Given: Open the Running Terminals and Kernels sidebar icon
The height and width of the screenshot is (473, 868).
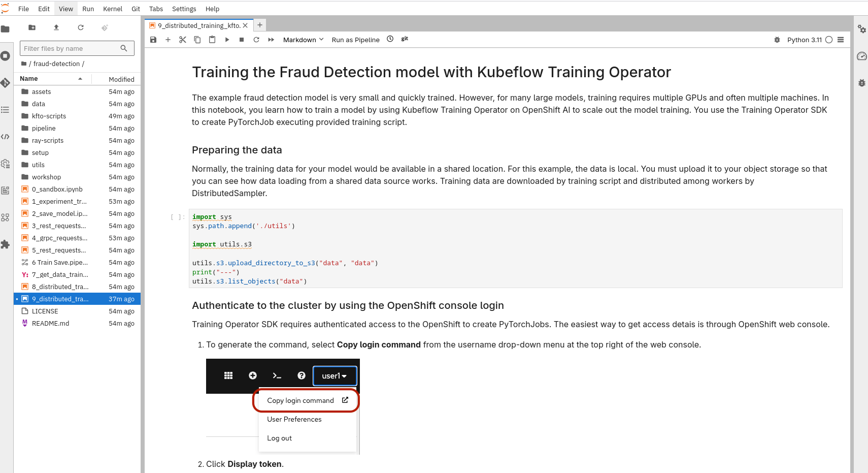Looking at the screenshot, I should [x=5, y=56].
